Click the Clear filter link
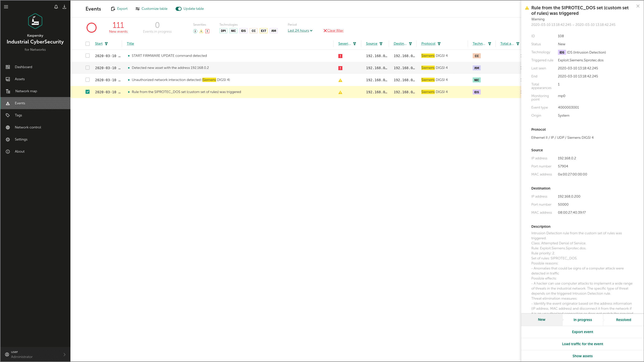The width and height of the screenshot is (644, 362). click(x=334, y=31)
